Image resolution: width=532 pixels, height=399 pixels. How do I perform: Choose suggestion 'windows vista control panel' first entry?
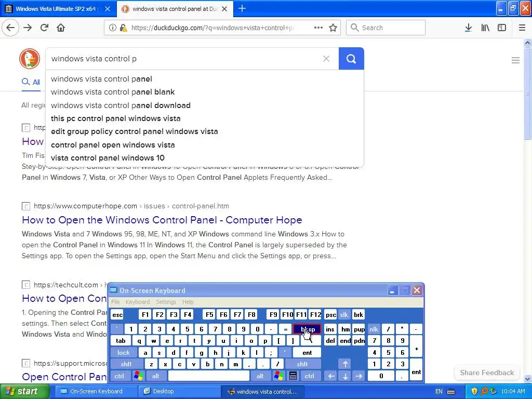(205, 79)
